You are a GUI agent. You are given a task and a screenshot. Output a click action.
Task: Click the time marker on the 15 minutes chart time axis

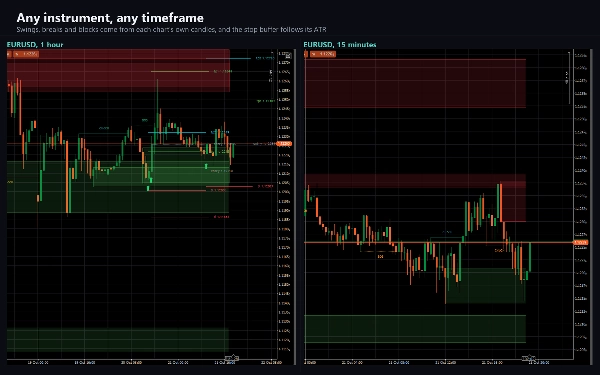point(529,358)
